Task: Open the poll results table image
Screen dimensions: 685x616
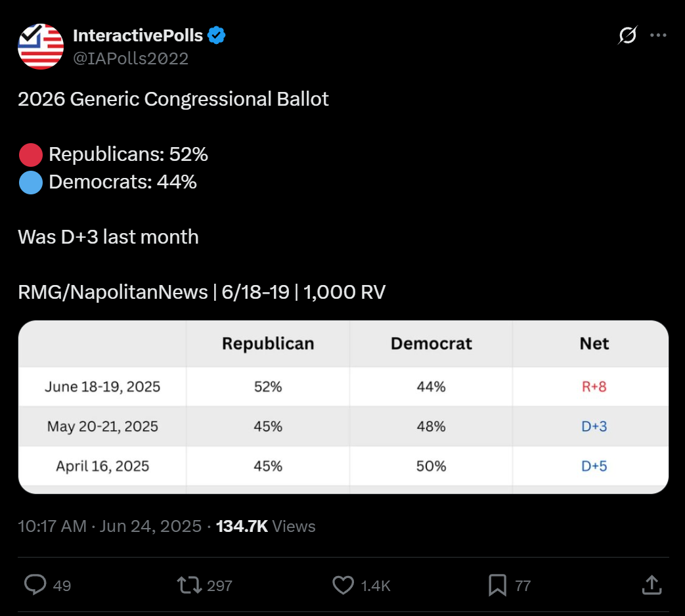Action: coord(343,407)
